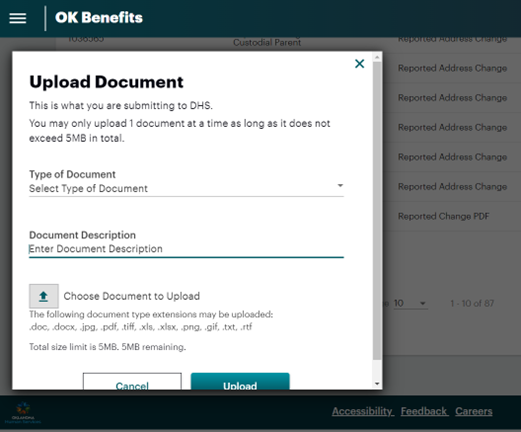Open the Careers link in footer
The image size is (521, 432).
tap(474, 411)
